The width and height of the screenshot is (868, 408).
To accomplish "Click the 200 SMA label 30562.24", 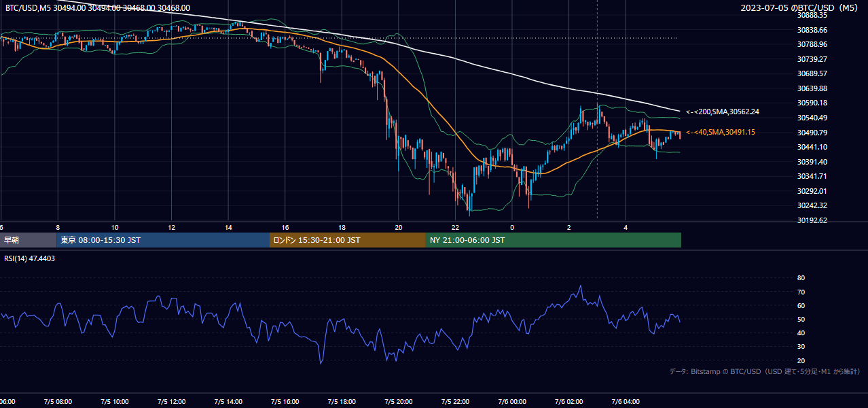I will [x=723, y=112].
